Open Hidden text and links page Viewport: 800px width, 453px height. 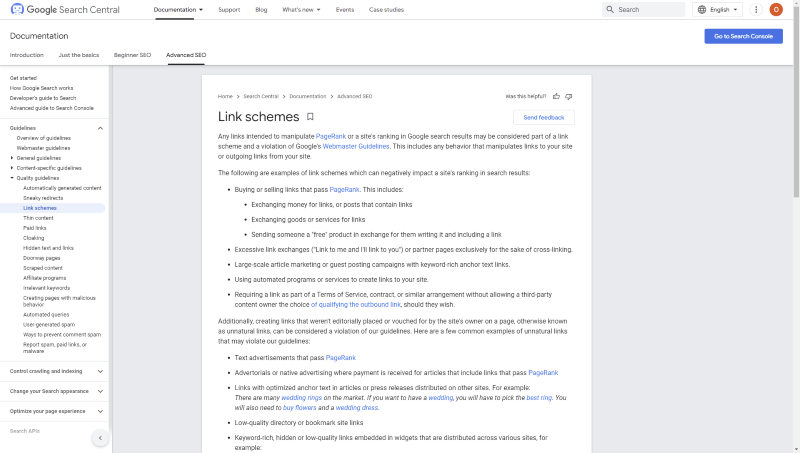pos(48,248)
